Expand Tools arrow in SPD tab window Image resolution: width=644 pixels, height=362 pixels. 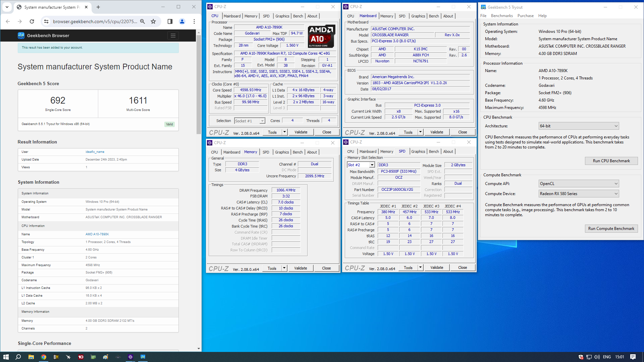(x=420, y=267)
